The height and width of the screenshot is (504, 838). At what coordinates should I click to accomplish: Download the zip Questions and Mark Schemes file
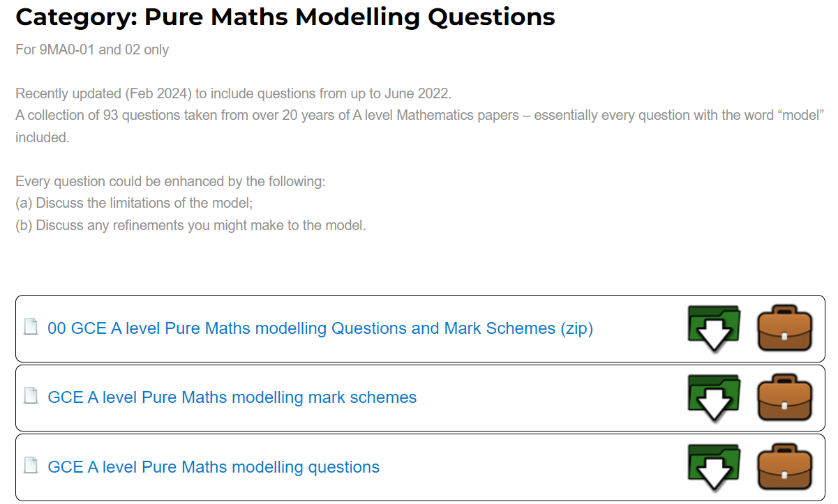click(714, 328)
